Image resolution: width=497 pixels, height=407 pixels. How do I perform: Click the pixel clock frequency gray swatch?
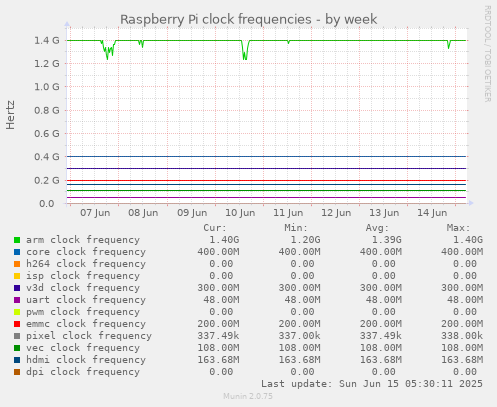[x=17, y=336]
